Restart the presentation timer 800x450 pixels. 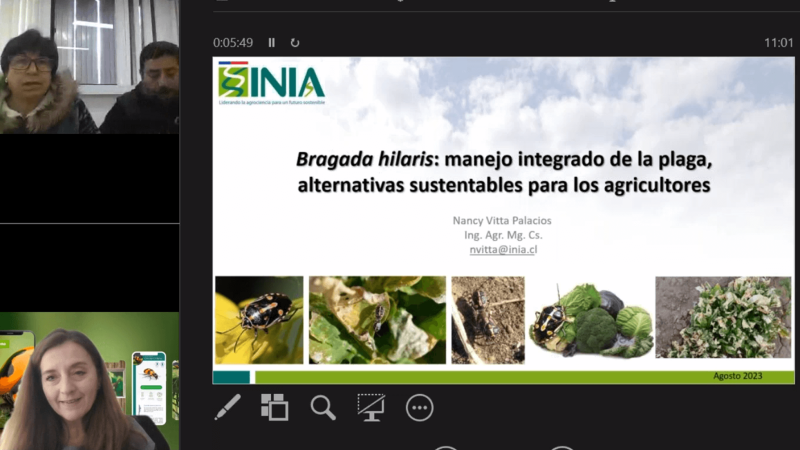295,43
